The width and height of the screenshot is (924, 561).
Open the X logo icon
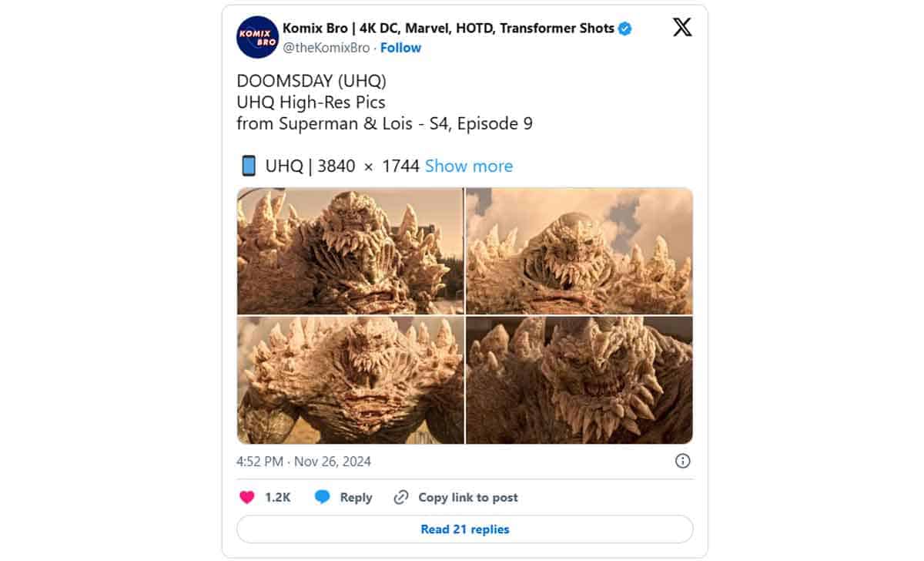[682, 29]
